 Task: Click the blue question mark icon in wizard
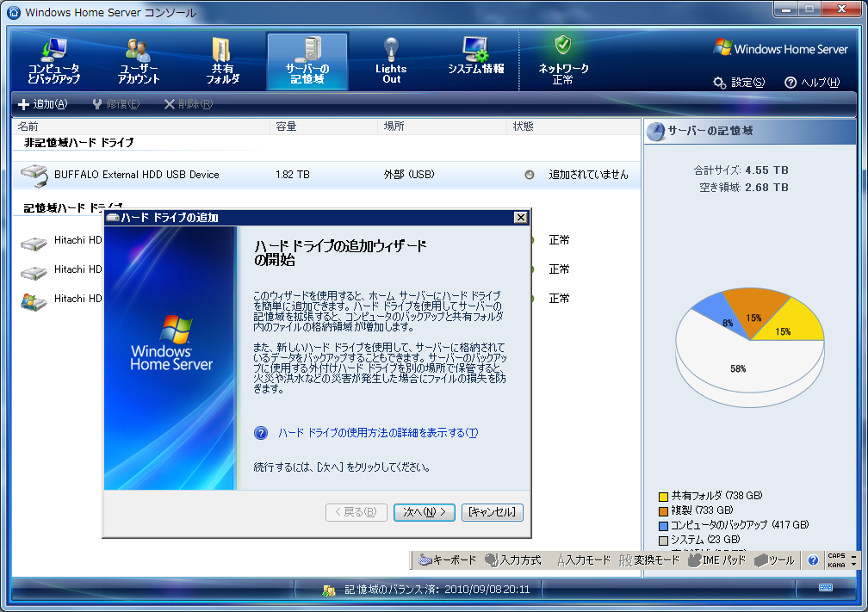pyautogui.click(x=261, y=433)
